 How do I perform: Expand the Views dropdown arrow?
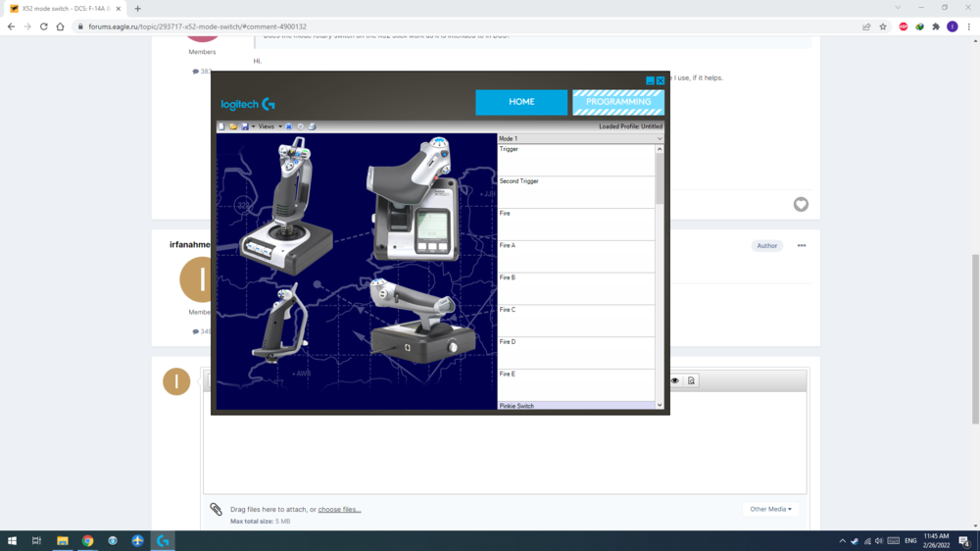(x=280, y=126)
